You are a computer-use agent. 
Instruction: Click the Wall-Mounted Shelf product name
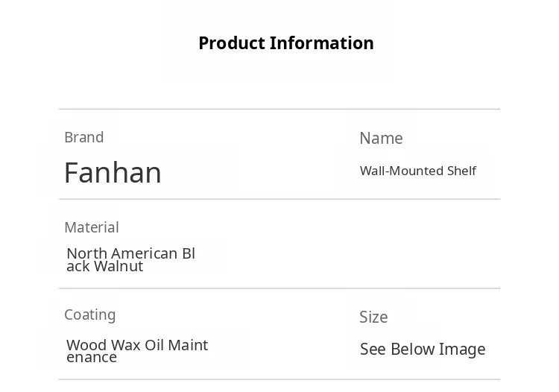417,171
